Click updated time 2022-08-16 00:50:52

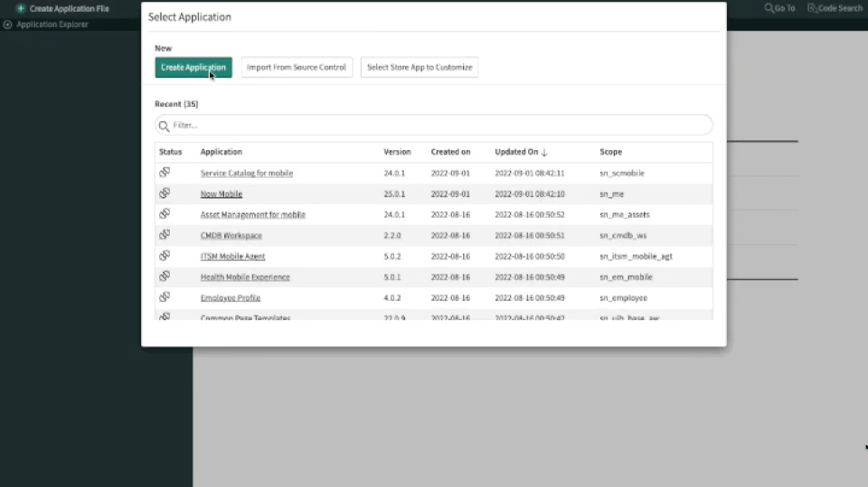[530, 215]
